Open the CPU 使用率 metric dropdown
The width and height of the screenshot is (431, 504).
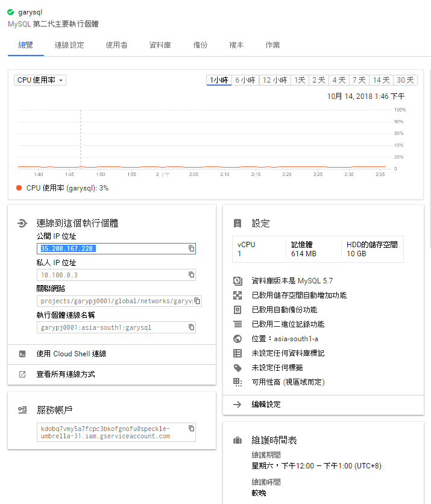click(40, 80)
